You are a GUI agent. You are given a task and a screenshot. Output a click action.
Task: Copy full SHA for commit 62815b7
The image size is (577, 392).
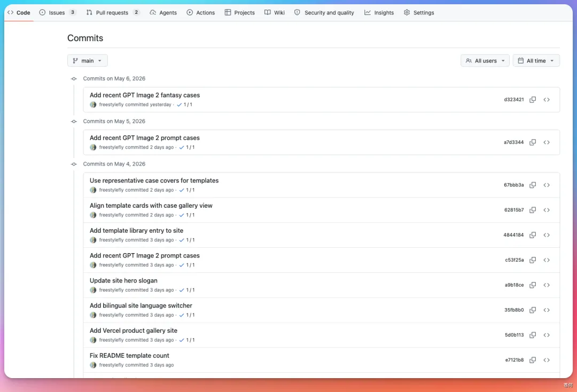point(533,210)
